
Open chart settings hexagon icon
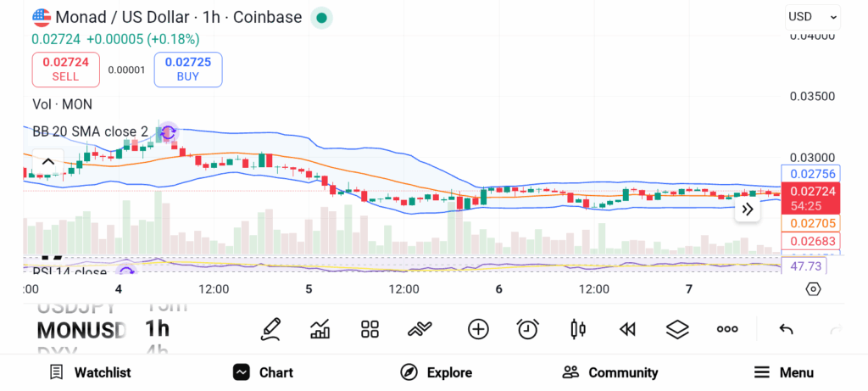tap(813, 289)
